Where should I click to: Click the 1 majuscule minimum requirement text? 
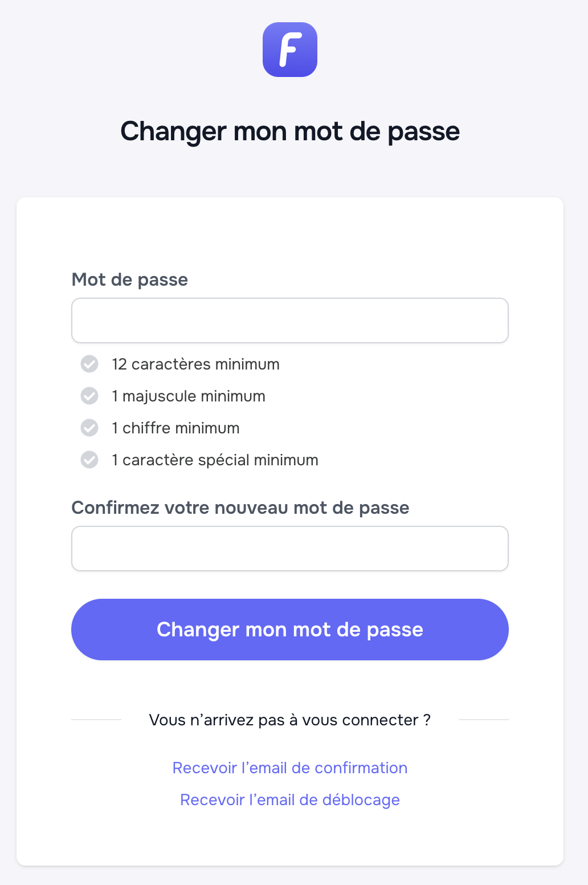point(189,396)
